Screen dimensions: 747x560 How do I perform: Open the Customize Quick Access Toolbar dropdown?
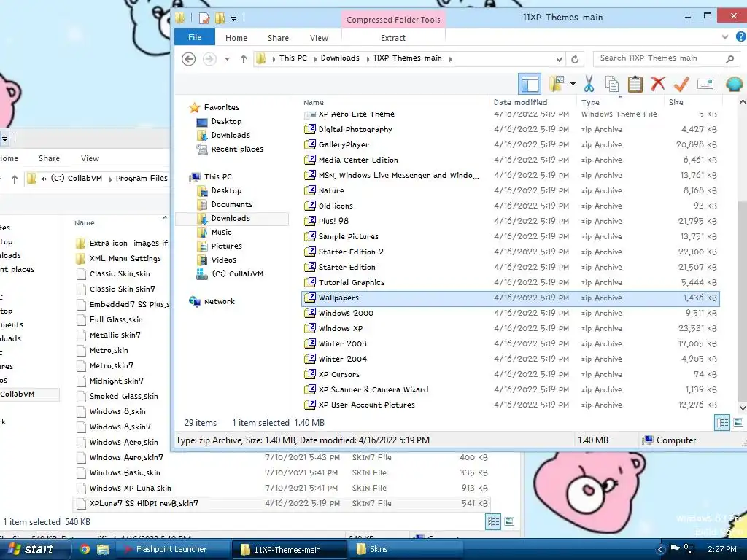[234, 18]
